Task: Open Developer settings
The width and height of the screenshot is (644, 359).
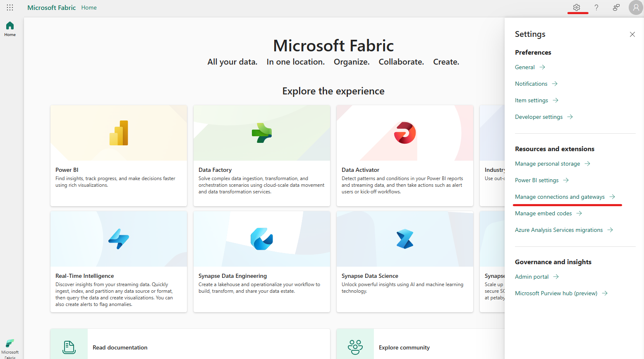Action: click(539, 117)
